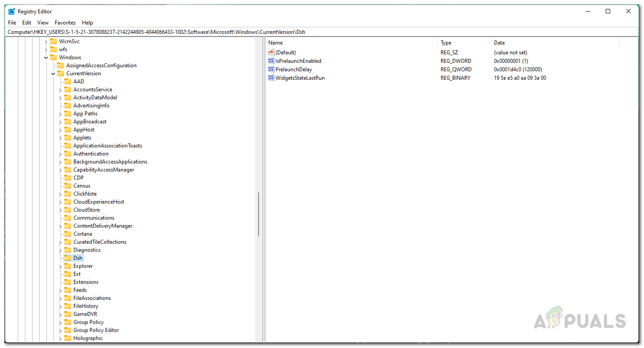Select the ActivityDataModel key
This screenshot has width=644, height=348.
(x=95, y=98)
